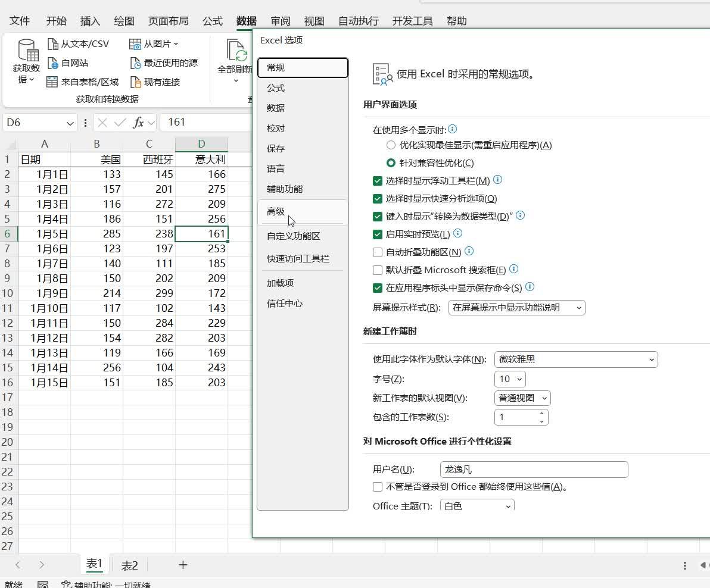Viewport: 710px width, 588px height.
Task: Click the Get Data (获取数据) icon
Action: tap(27, 50)
